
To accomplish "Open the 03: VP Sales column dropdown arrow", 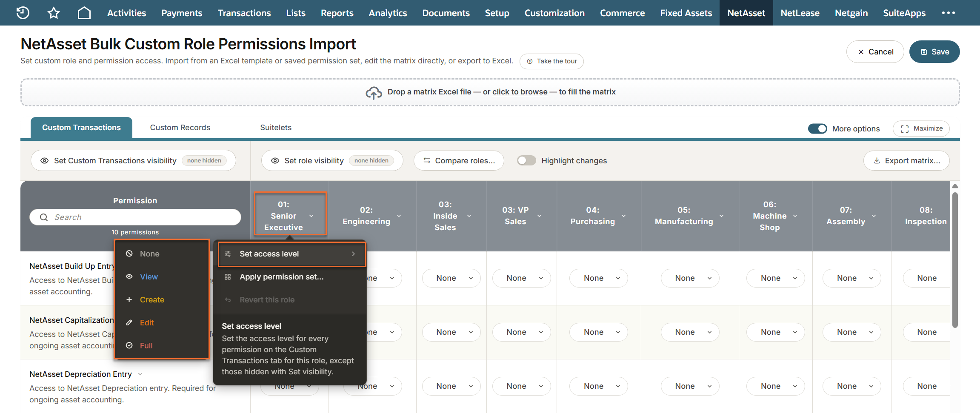I will coord(540,216).
